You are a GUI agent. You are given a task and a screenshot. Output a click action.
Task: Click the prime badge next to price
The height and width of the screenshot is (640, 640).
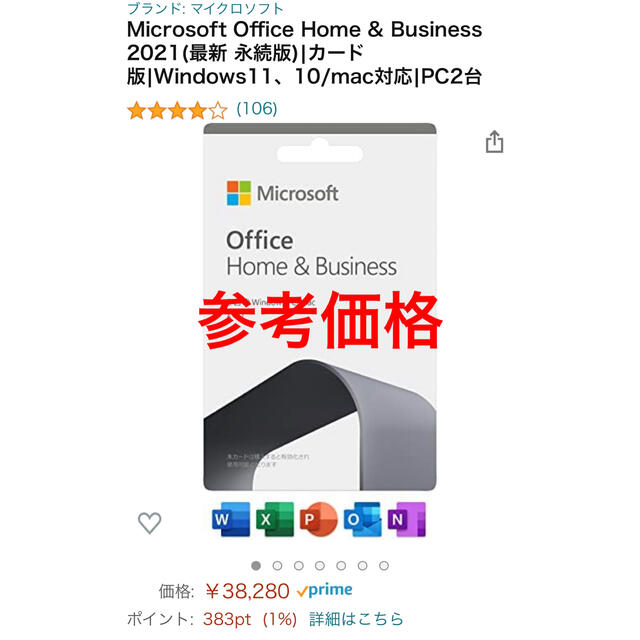tap(324, 590)
